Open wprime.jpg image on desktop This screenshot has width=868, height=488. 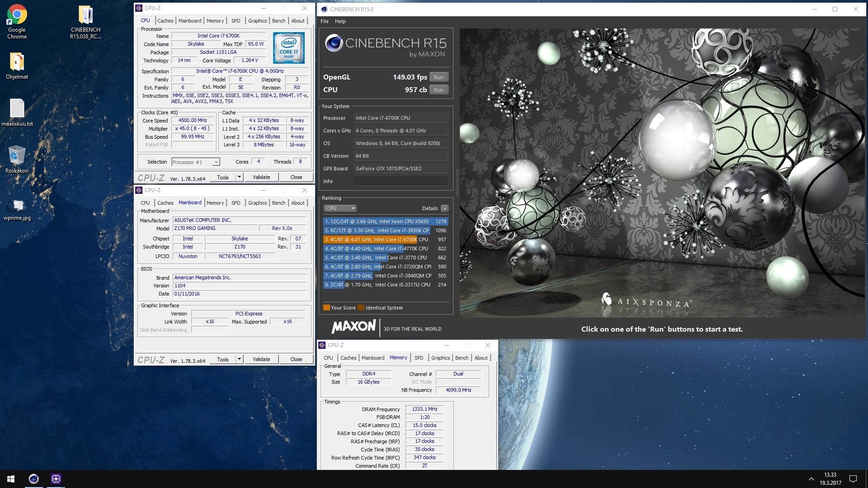tap(17, 210)
